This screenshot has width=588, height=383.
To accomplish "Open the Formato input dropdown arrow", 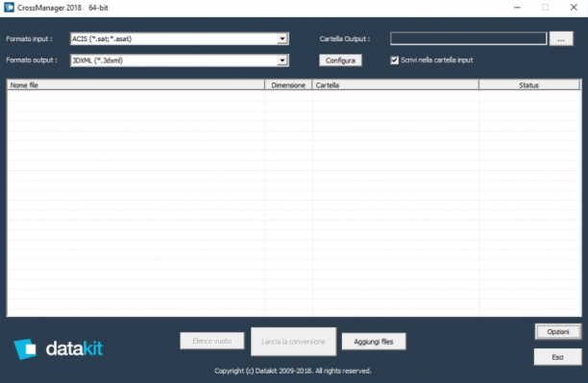I will click(x=282, y=38).
